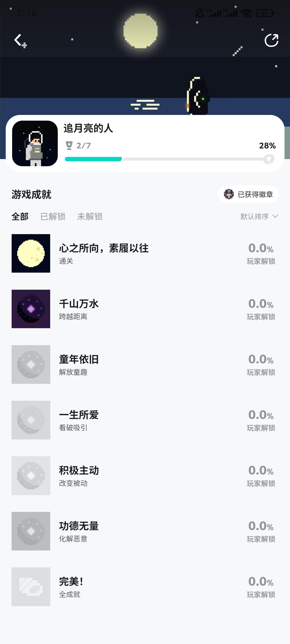Tap the back arrow icon
290x644 pixels.
coord(18,40)
